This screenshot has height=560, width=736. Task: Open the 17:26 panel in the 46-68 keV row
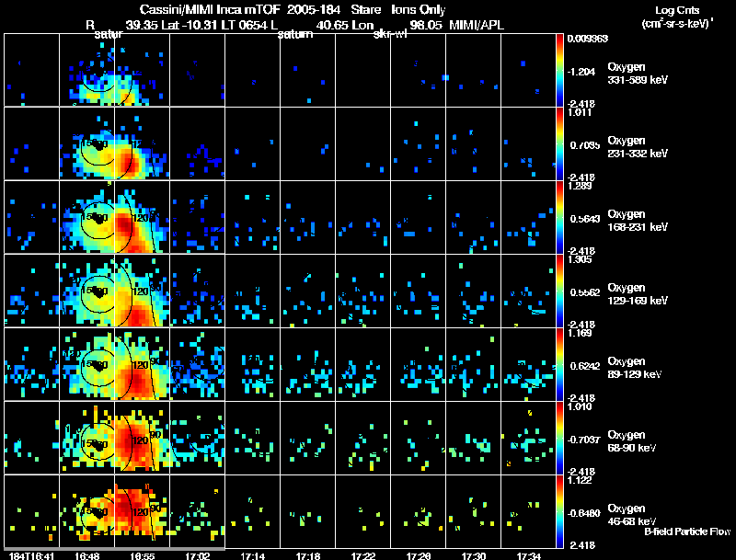point(419,511)
